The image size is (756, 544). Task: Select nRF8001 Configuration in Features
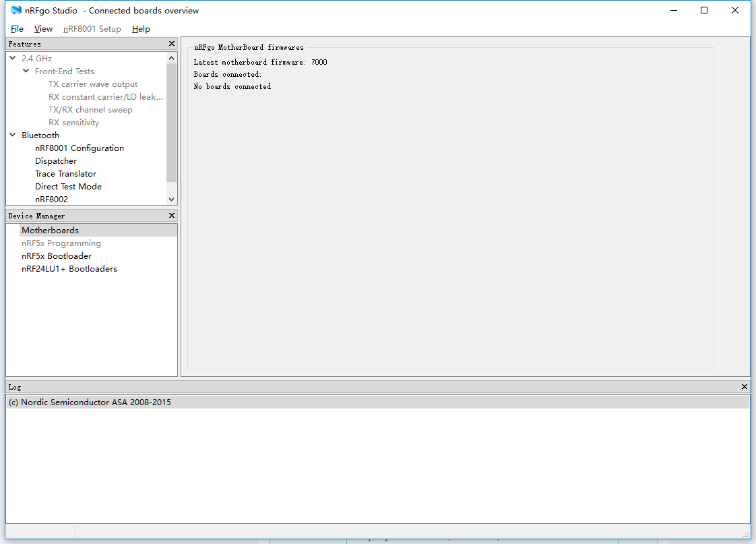click(80, 148)
